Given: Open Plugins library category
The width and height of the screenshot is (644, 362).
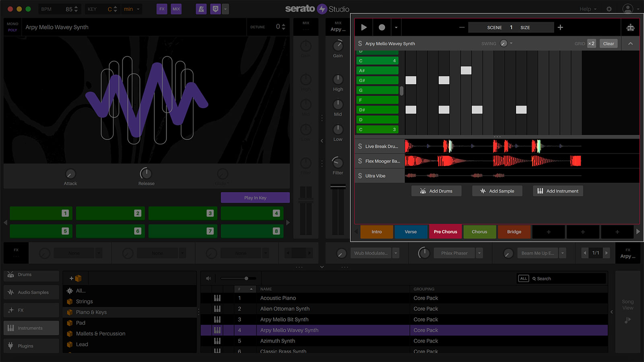Looking at the screenshot, I should (31, 346).
